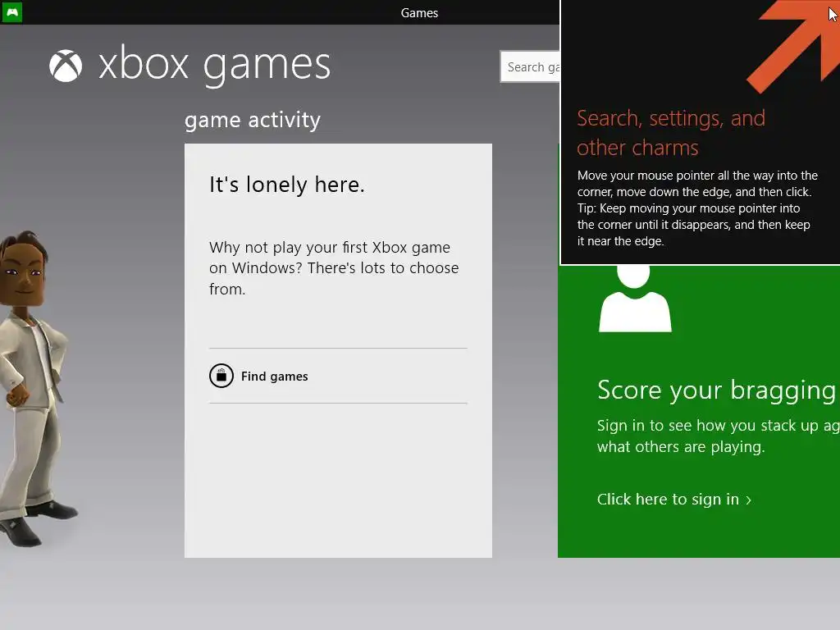Click the 'Move your mouse pointer' tip paragraph
The height and width of the screenshot is (630, 840).
(x=697, y=208)
